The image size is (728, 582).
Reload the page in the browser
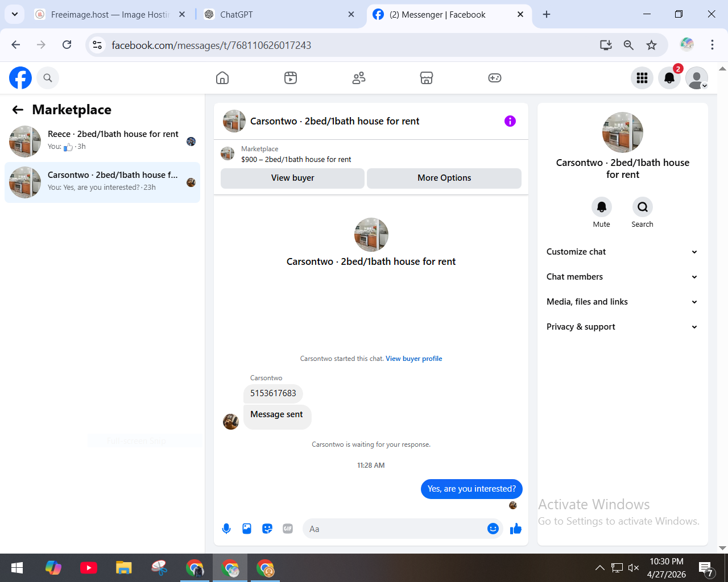67,45
